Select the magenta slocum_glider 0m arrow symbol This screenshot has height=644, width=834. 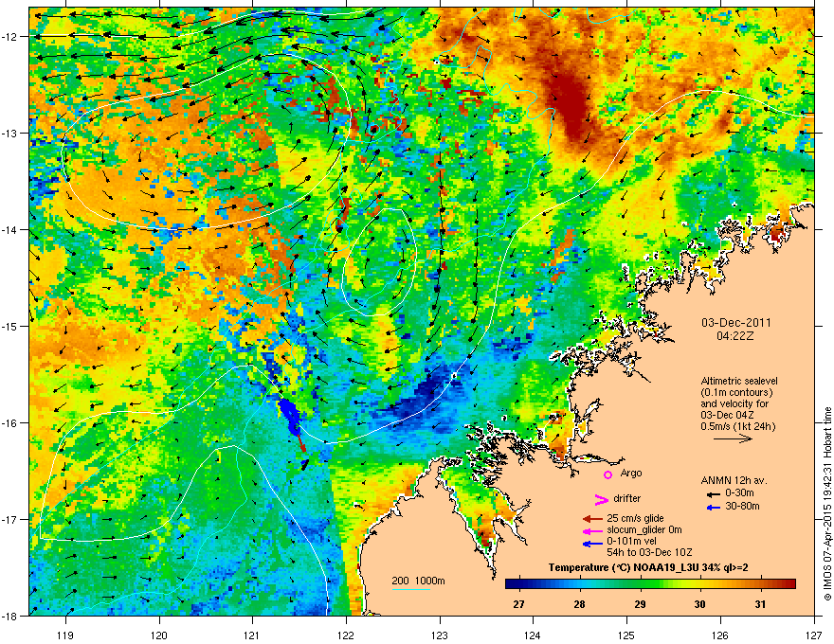pyautogui.click(x=592, y=531)
